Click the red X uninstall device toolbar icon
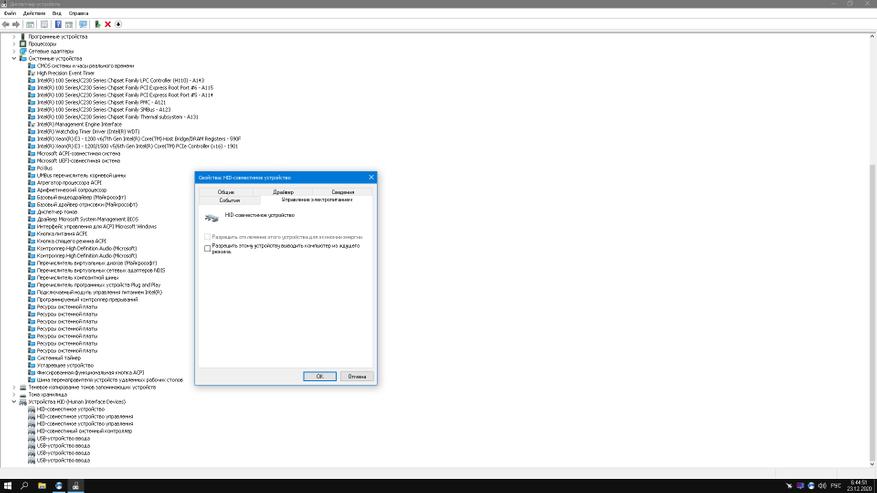This screenshot has width=877, height=493. [x=108, y=24]
